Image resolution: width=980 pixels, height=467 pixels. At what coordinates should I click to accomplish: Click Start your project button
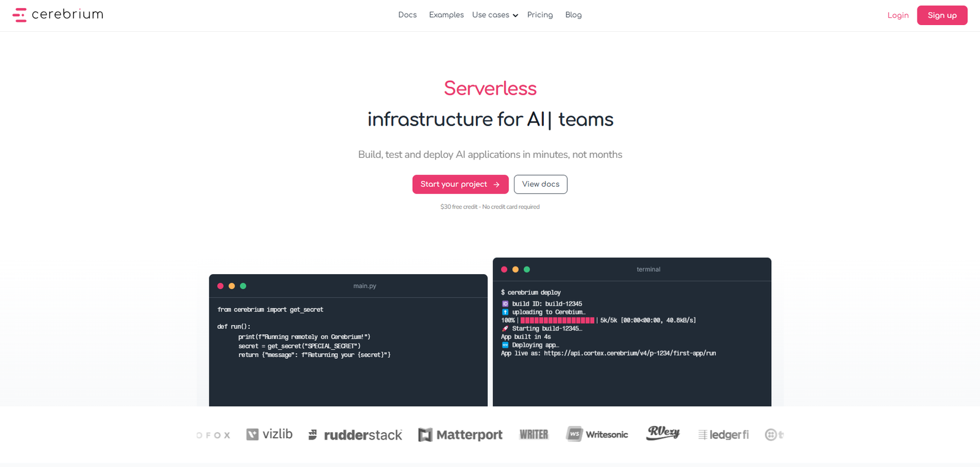(460, 184)
